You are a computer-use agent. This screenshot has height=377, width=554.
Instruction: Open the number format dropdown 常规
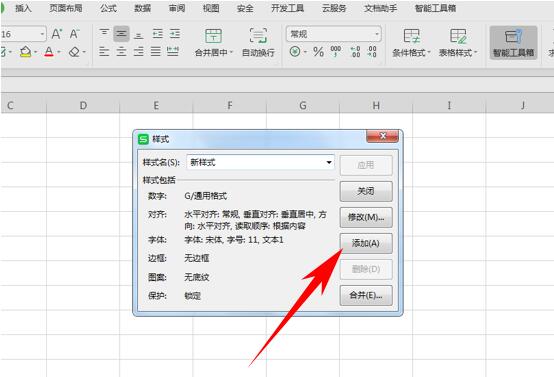coord(377,34)
